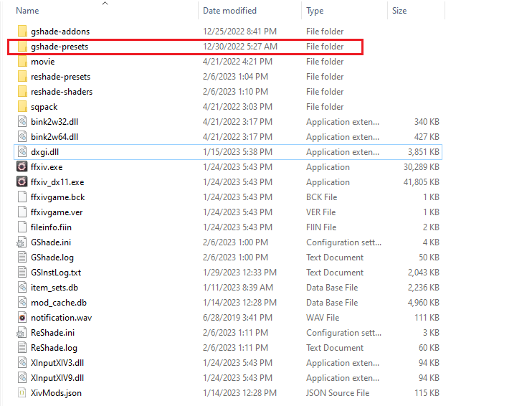Click the sqpack folder icon

pyautogui.click(x=22, y=107)
